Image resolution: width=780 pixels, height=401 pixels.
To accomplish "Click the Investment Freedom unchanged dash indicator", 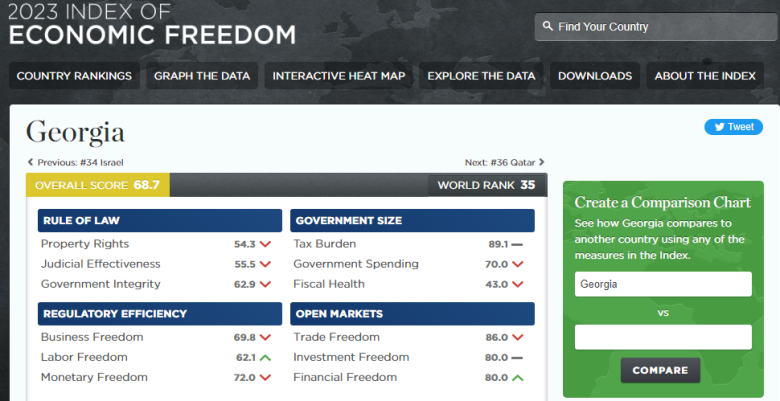I will (517, 357).
